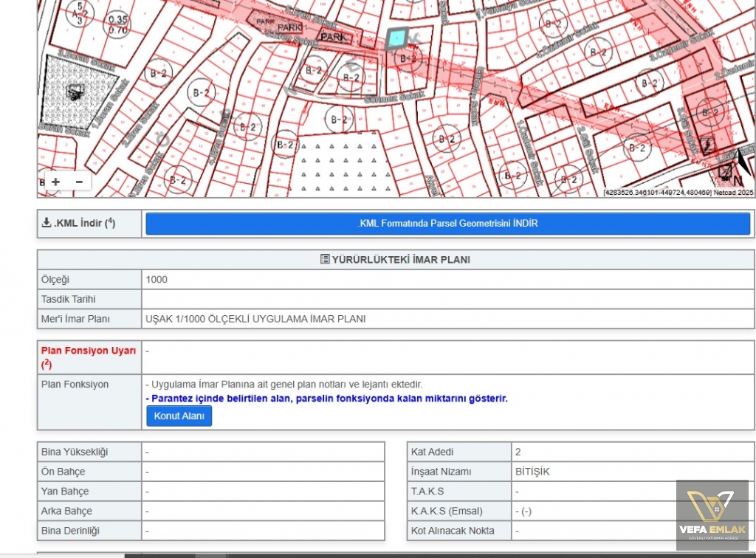Screen dimensions: 756x558
Task: Select the blue Parantez içinde belirtilen alan note
Action: tap(326, 399)
